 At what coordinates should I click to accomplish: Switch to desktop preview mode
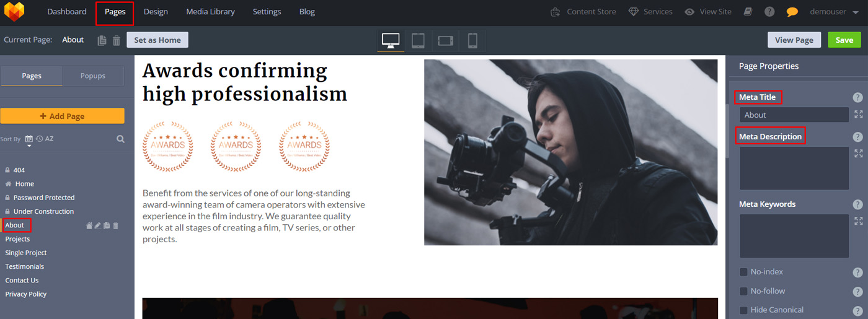pos(391,41)
